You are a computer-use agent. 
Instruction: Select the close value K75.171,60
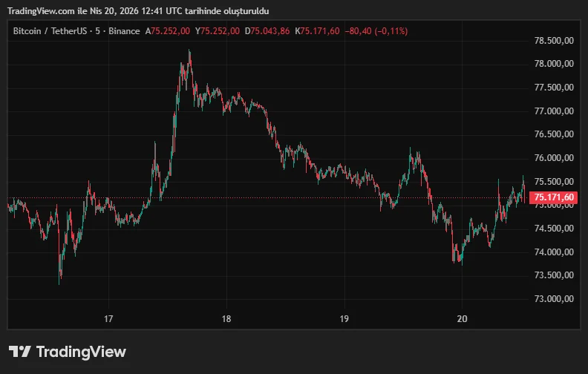[317, 30]
